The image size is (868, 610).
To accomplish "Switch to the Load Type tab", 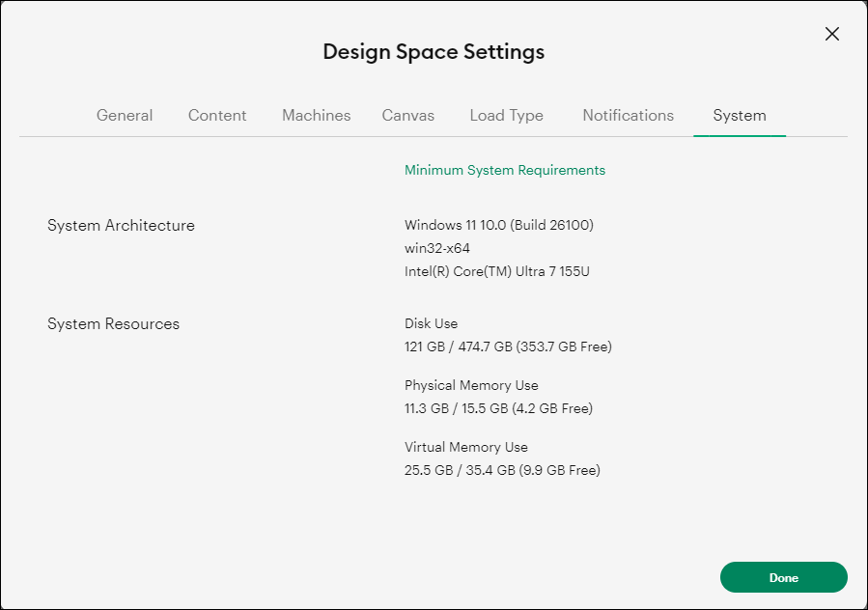I will click(x=506, y=115).
